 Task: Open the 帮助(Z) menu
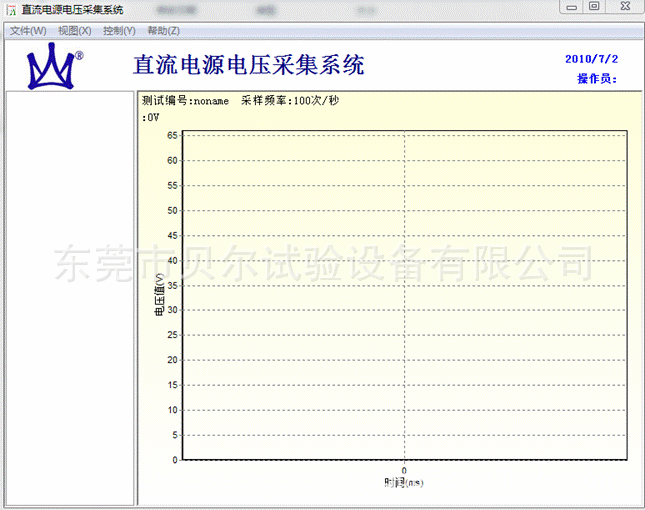pos(163,31)
